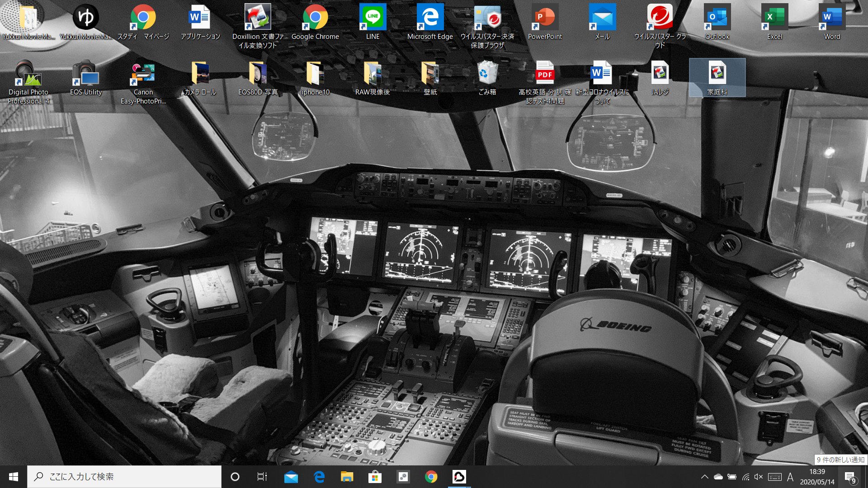Open the touch keyboard tray icon

(x=775, y=477)
